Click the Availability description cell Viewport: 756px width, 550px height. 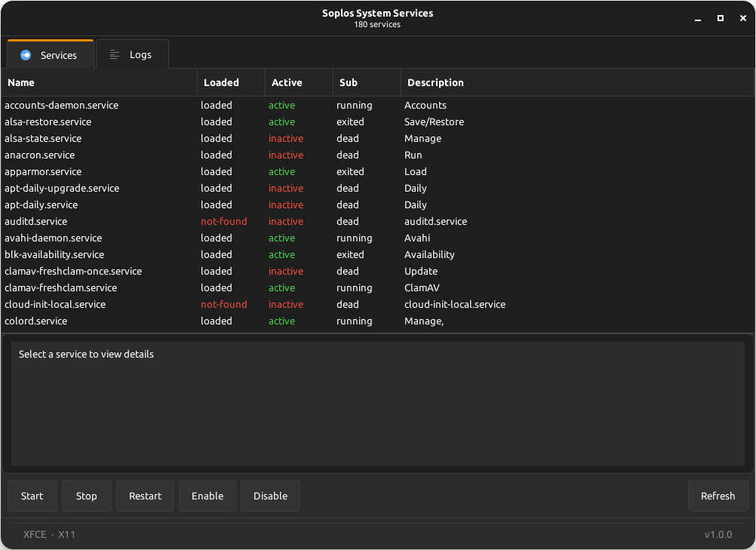pos(429,254)
